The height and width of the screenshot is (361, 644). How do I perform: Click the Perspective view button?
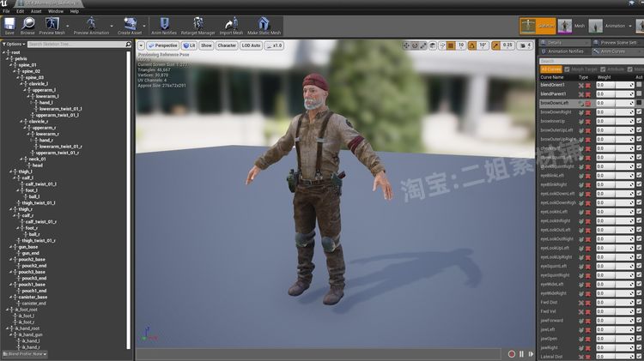[163, 45]
